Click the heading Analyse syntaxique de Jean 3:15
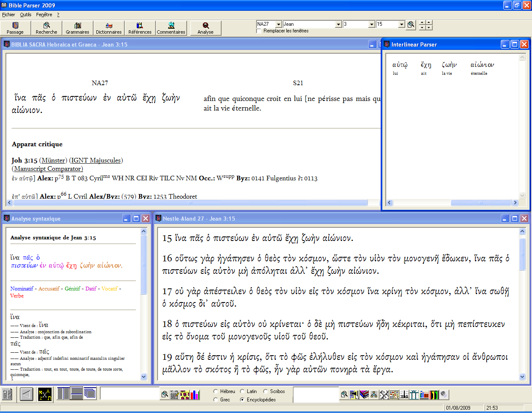The width and height of the screenshot is (532, 413). 53,238
